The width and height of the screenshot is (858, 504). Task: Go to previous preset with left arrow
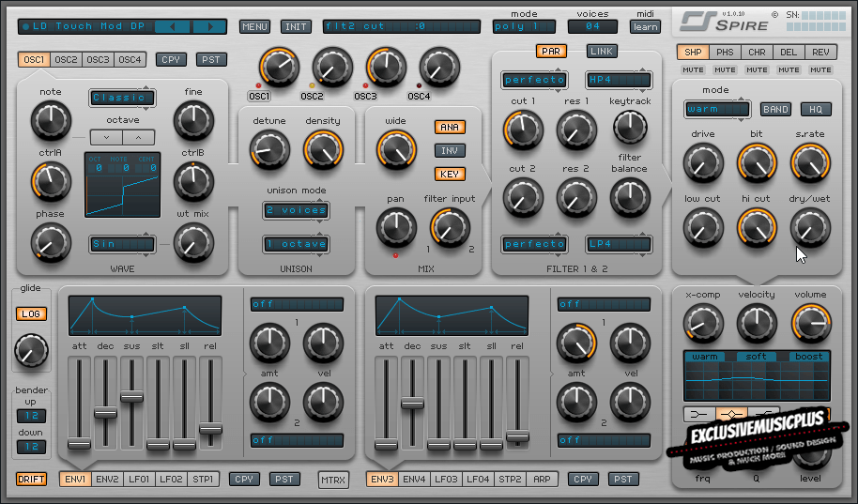click(172, 26)
